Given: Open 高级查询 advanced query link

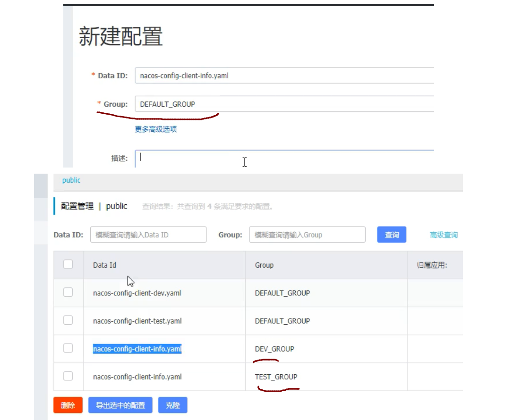Looking at the screenshot, I should [444, 235].
